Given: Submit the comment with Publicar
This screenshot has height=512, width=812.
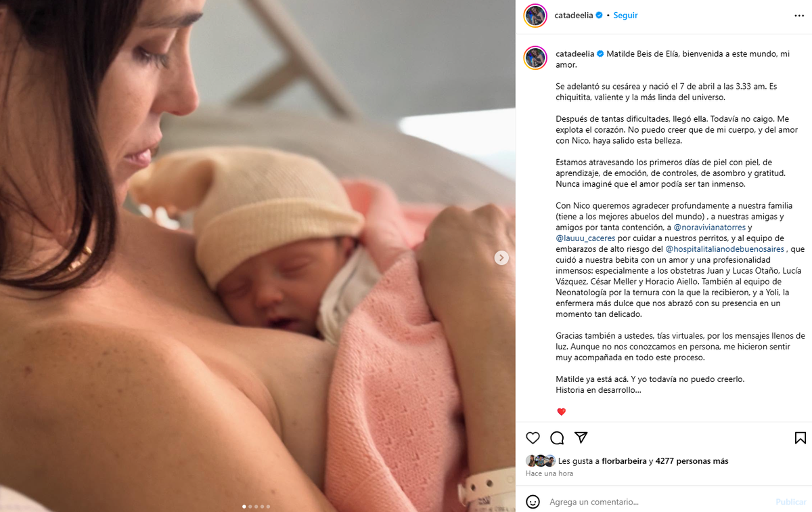Looking at the screenshot, I should pos(790,502).
